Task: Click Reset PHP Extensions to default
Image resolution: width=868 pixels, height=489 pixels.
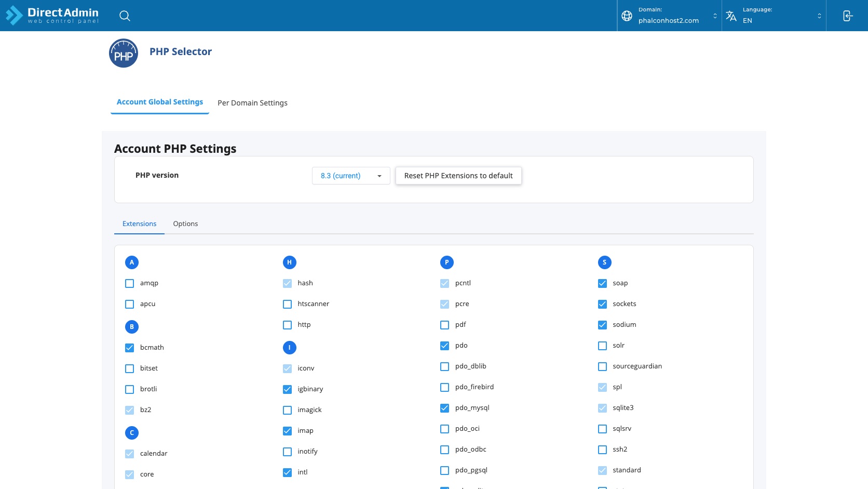Action: coord(458,176)
